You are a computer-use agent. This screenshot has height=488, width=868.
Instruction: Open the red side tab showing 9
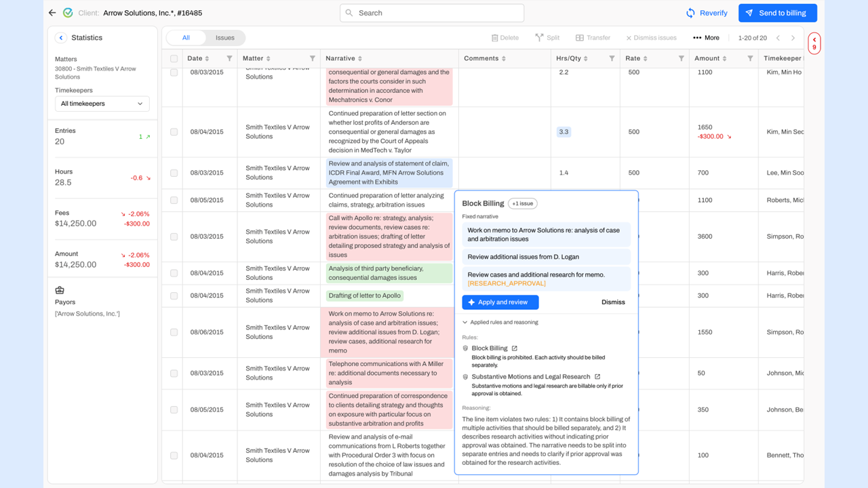pyautogui.click(x=814, y=43)
